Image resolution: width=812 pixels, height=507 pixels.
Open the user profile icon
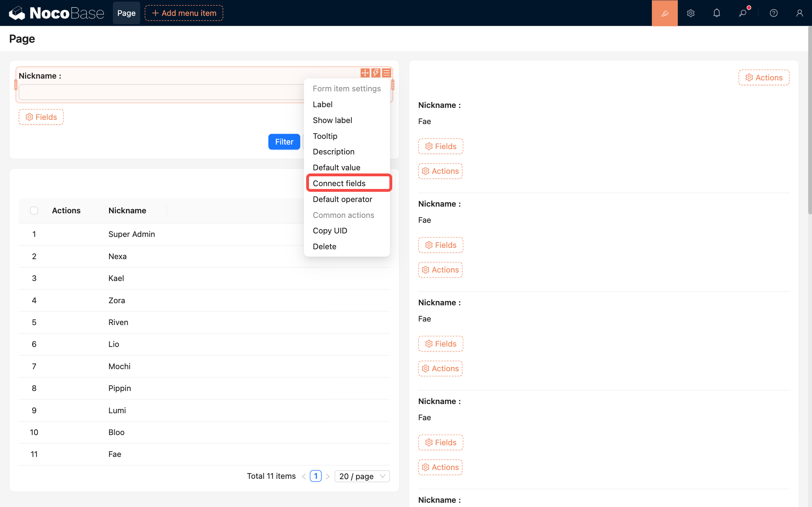click(799, 13)
